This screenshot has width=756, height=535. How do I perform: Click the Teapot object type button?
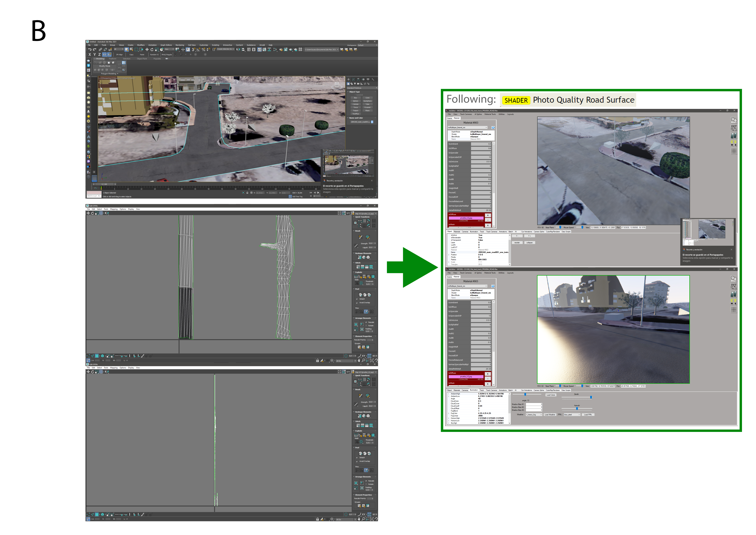click(356, 111)
